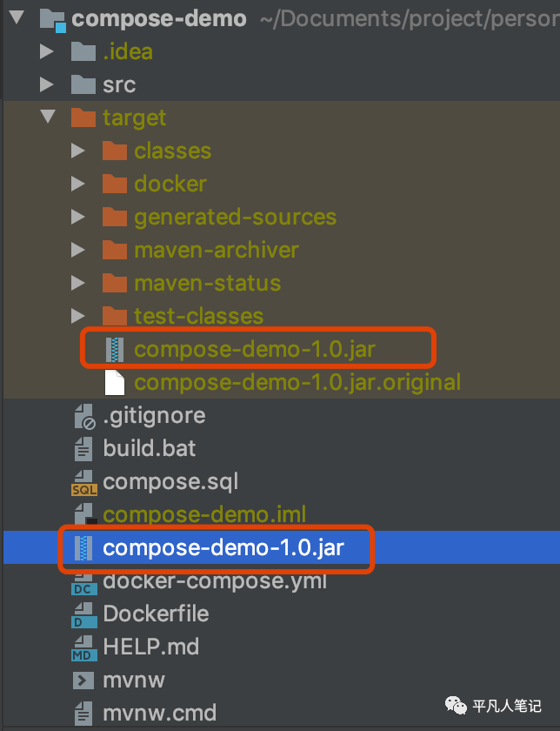Expand the .idea folder
The image size is (560, 731).
point(48,51)
